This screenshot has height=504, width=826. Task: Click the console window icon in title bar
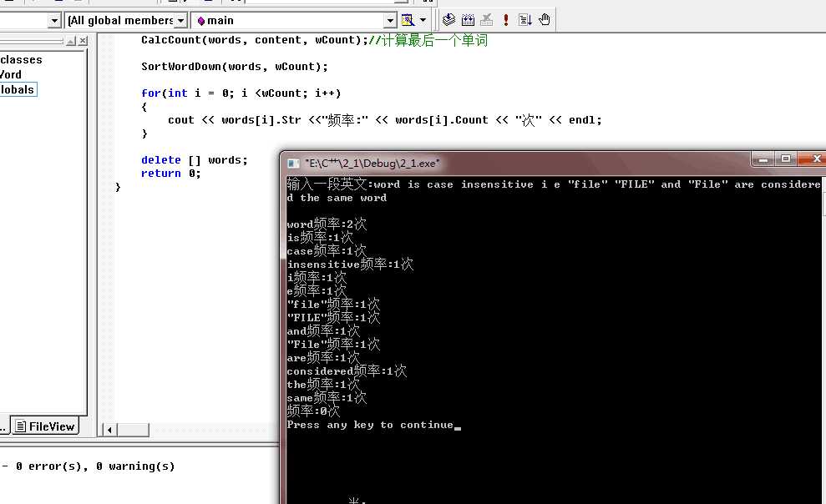(293, 164)
